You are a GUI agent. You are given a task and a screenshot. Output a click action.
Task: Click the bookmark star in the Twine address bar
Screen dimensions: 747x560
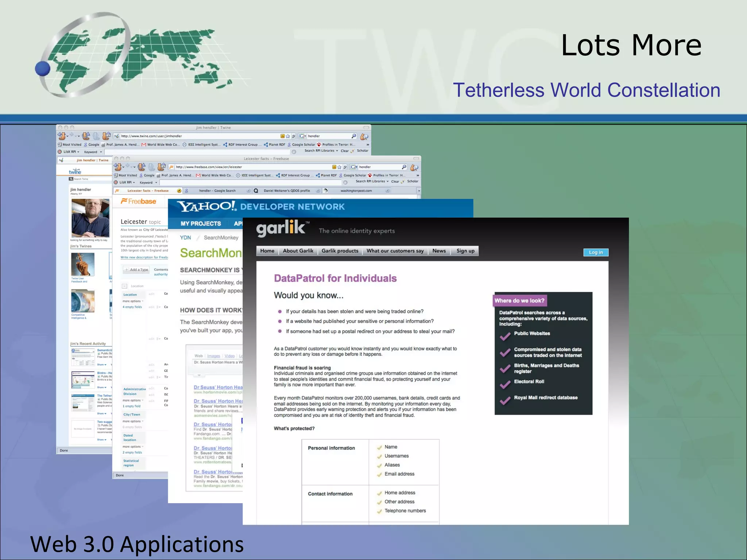288,136
